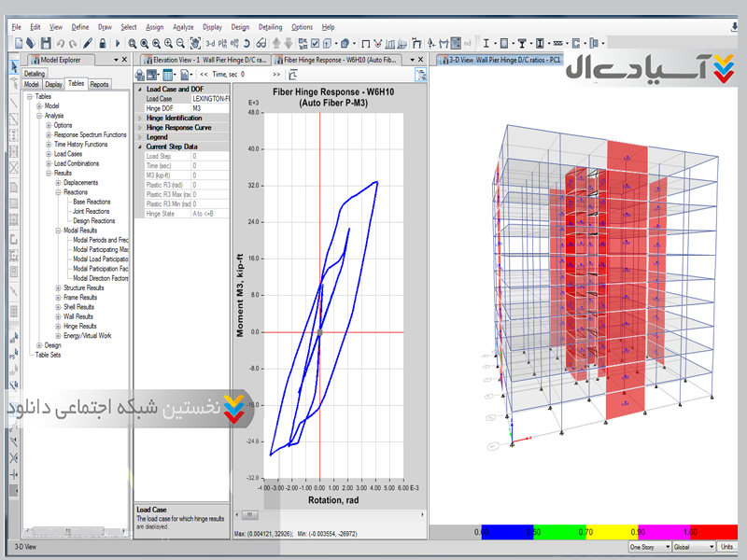Click the Lock/Unlock model padlock icon
The width and height of the screenshot is (747, 560).
(x=102, y=43)
